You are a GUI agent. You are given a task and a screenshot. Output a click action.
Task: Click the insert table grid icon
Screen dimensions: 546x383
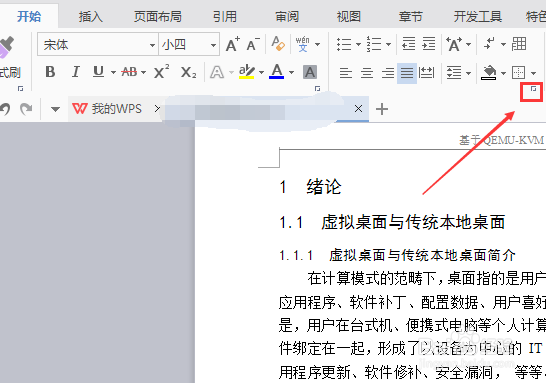[x=519, y=44]
